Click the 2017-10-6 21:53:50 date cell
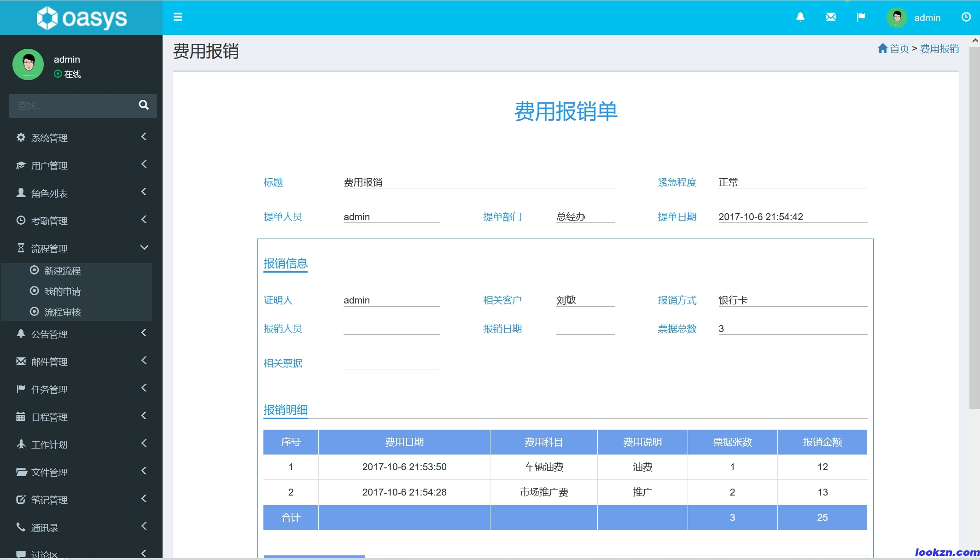This screenshot has height=560, width=980. coord(404,467)
